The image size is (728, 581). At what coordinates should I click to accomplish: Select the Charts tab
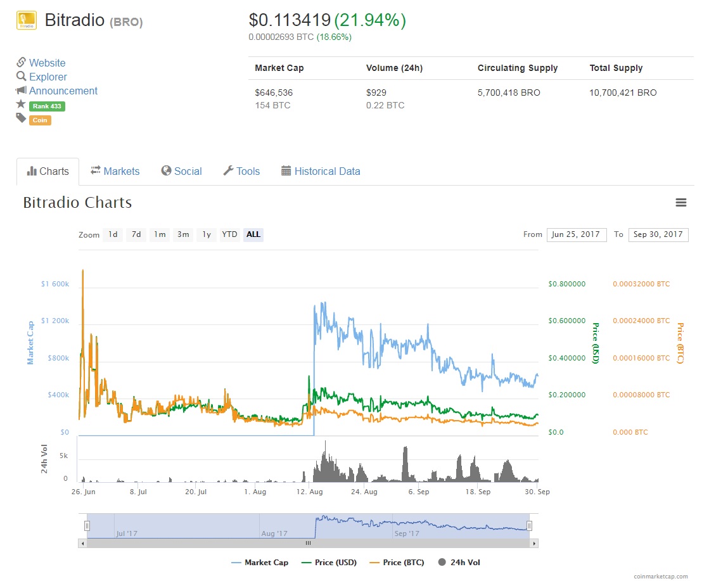click(48, 171)
